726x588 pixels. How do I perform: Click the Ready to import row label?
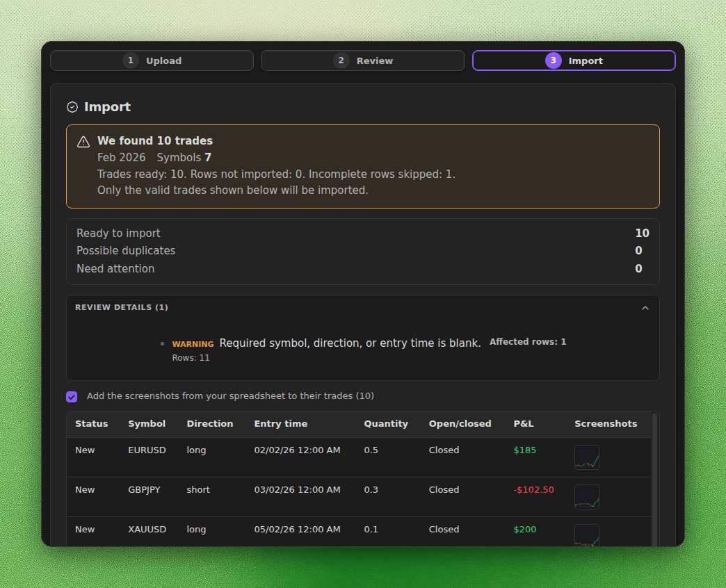coord(118,233)
